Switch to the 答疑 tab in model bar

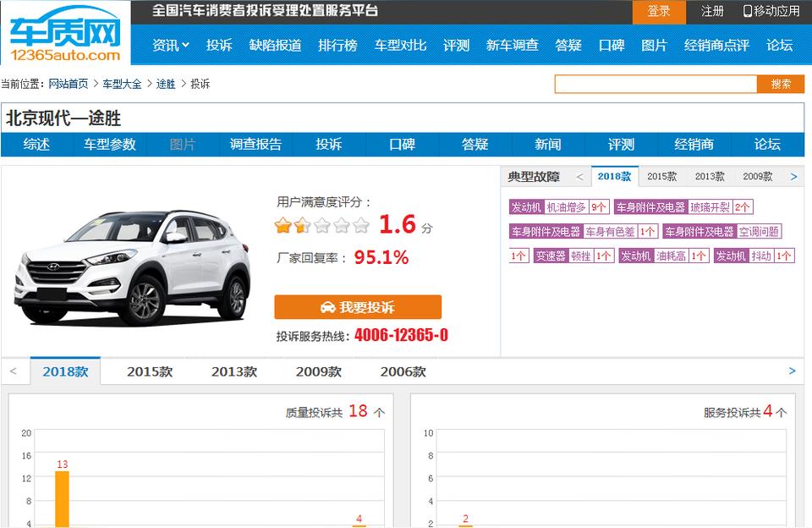(x=475, y=144)
